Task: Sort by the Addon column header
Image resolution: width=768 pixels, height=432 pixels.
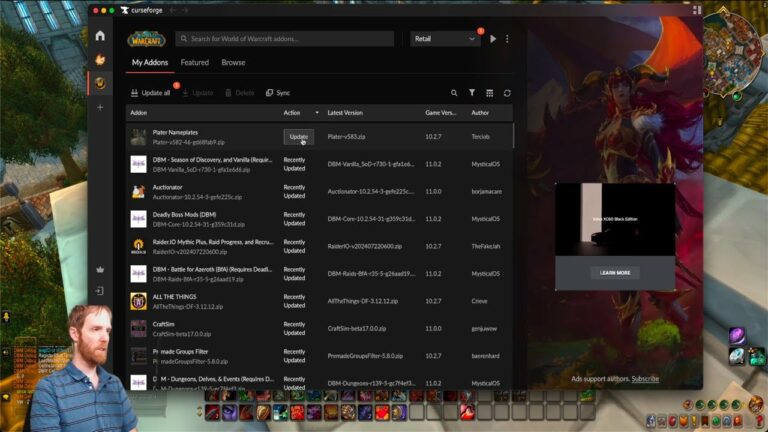Action: (139, 113)
